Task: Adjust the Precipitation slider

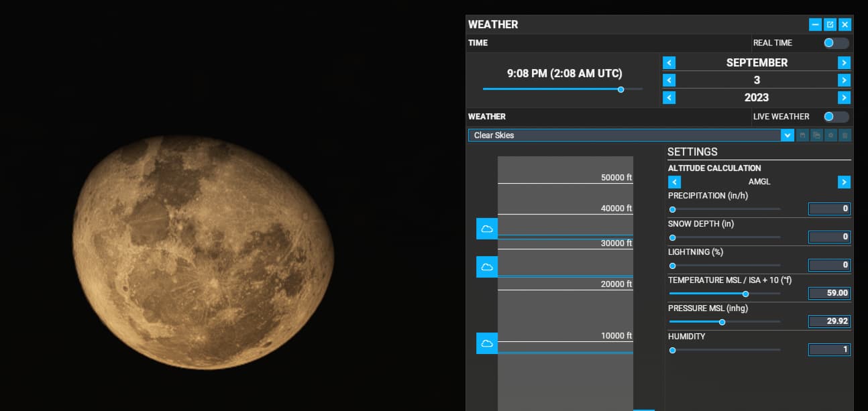Action: pyautogui.click(x=724, y=209)
